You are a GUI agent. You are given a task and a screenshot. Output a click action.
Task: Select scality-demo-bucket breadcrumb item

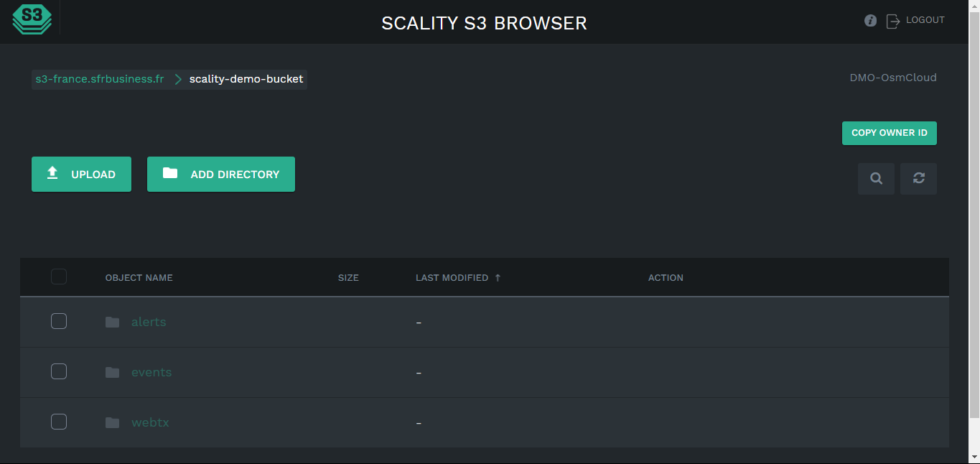(x=246, y=79)
